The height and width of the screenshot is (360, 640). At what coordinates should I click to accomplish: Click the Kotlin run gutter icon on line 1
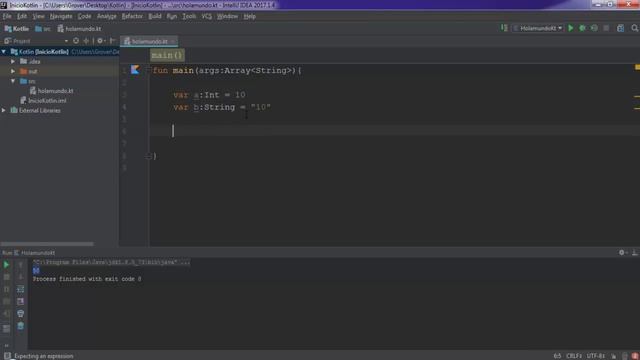click(135, 70)
